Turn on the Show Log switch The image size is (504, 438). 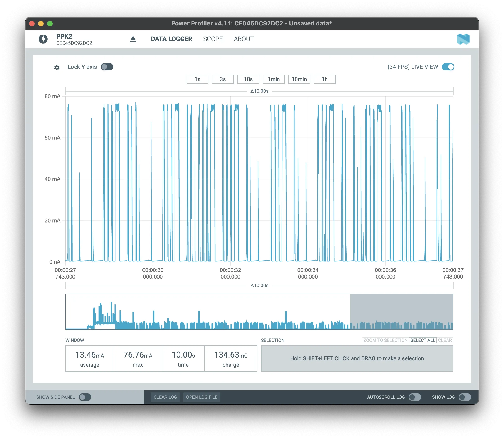point(465,397)
